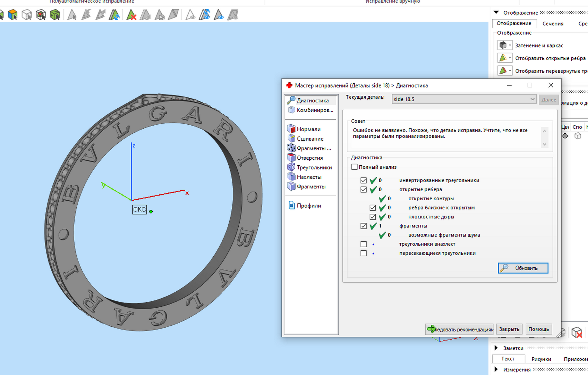The image size is (588, 375).
Task: Click the grey triangle with blue eye icon
Action: 219,15
